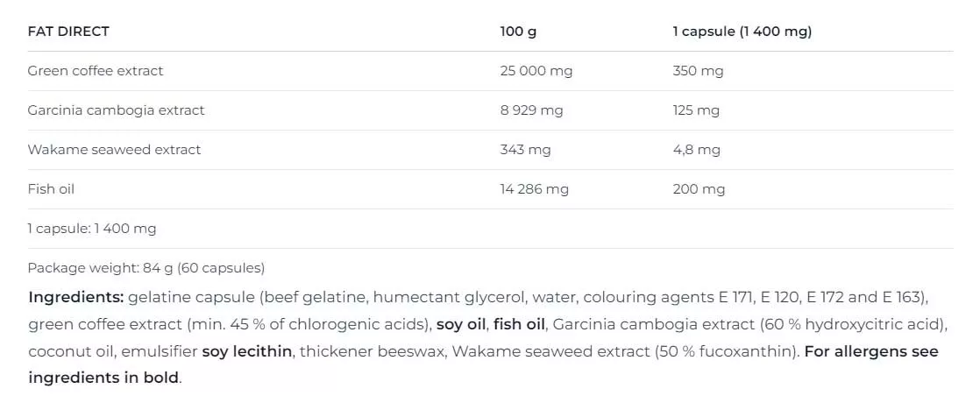Select the Wakame seaweed extract row label
Viewport: 980px width, 403px height.
point(114,150)
